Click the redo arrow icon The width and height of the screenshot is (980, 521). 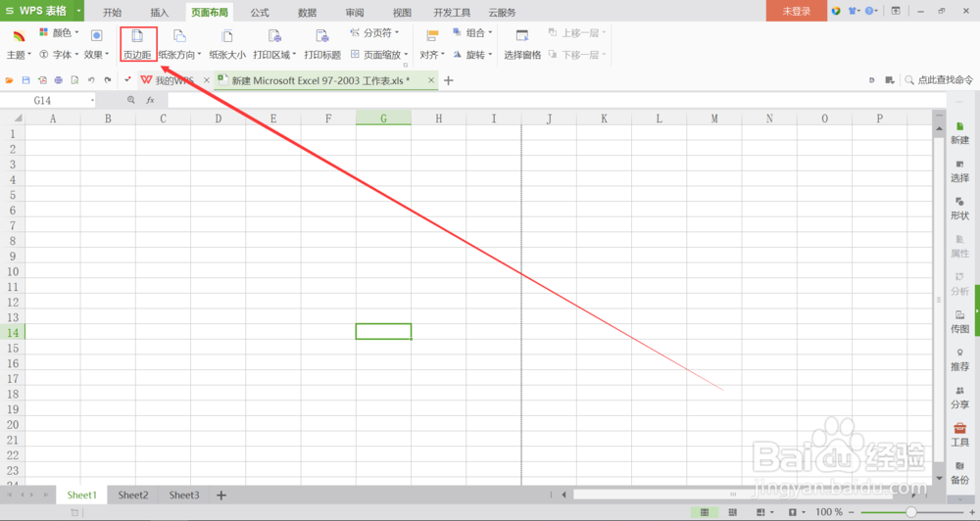(108, 80)
